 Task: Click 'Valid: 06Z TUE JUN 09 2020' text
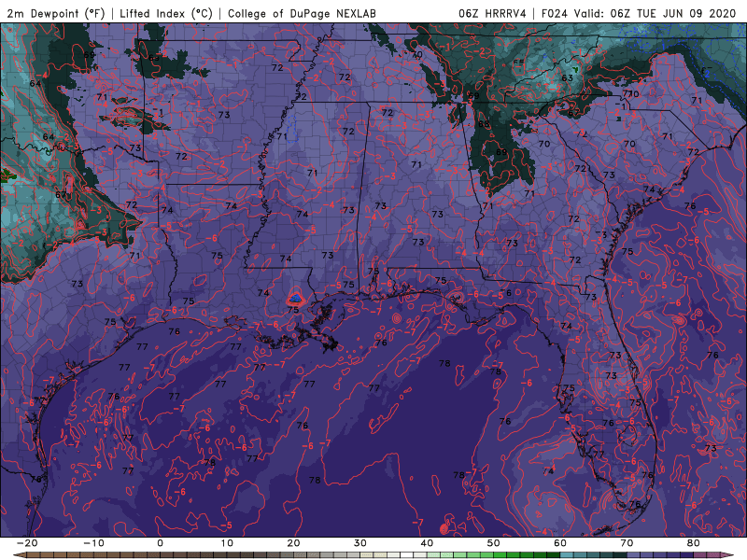click(x=655, y=13)
